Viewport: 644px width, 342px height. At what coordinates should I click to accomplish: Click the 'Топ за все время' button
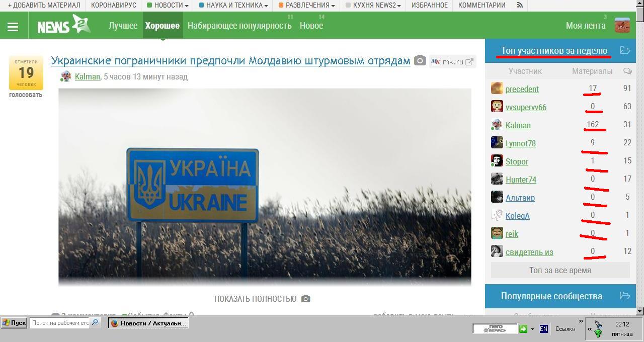click(560, 270)
